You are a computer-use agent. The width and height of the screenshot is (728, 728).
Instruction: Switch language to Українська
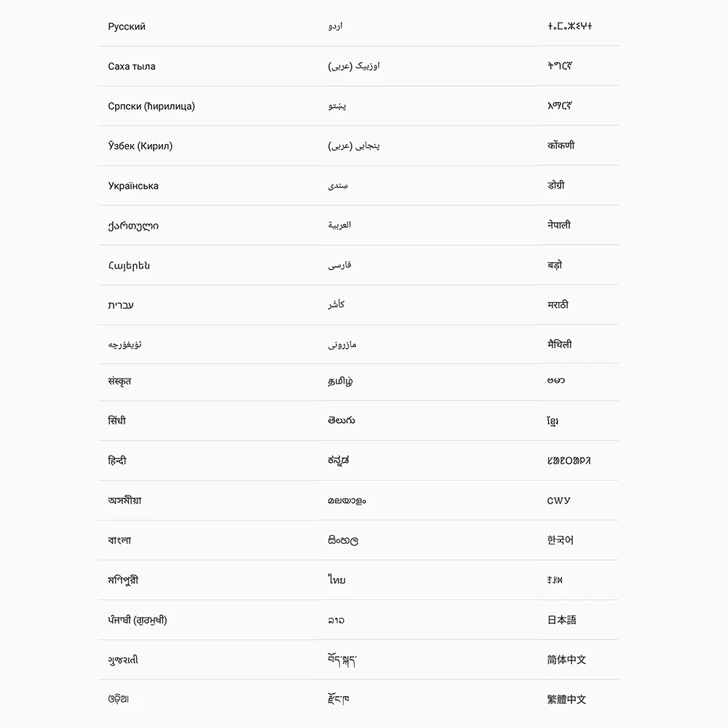point(133,186)
